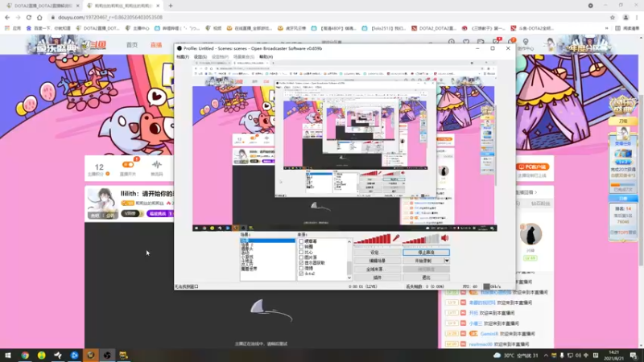Open the Chrome profile avatar icon
Image resolution: width=644 pixels, height=362 pixels.
625,17
